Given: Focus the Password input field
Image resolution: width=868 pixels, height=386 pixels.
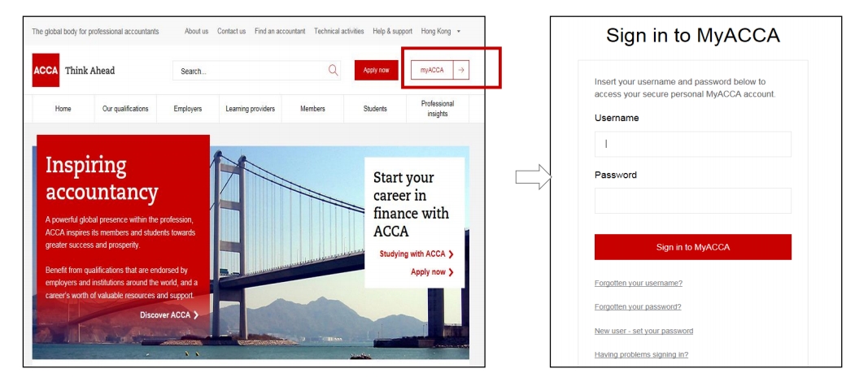Looking at the screenshot, I should [x=692, y=201].
